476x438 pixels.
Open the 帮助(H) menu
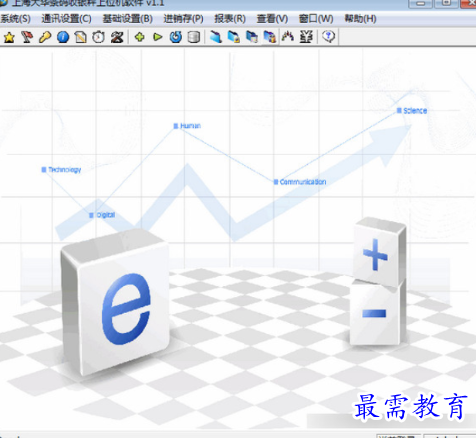click(360, 19)
